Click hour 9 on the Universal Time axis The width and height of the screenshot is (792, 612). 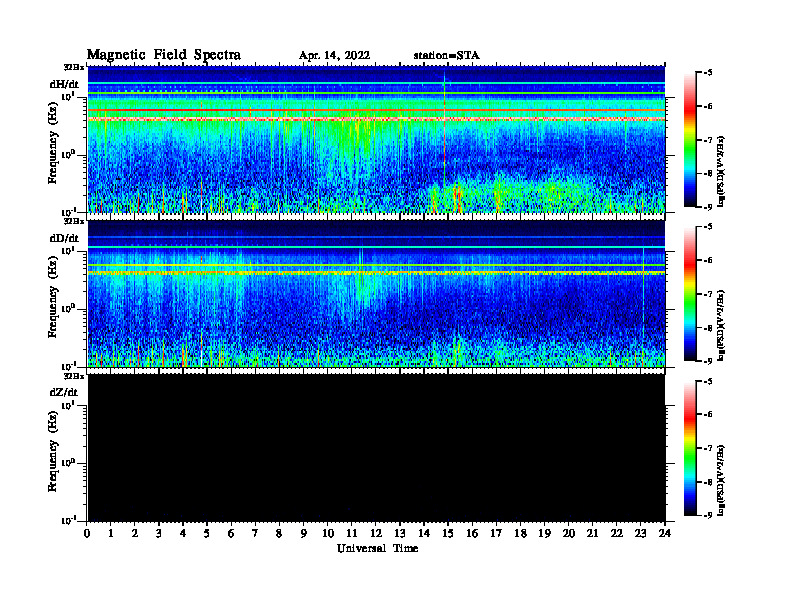pyautogui.click(x=303, y=534)
